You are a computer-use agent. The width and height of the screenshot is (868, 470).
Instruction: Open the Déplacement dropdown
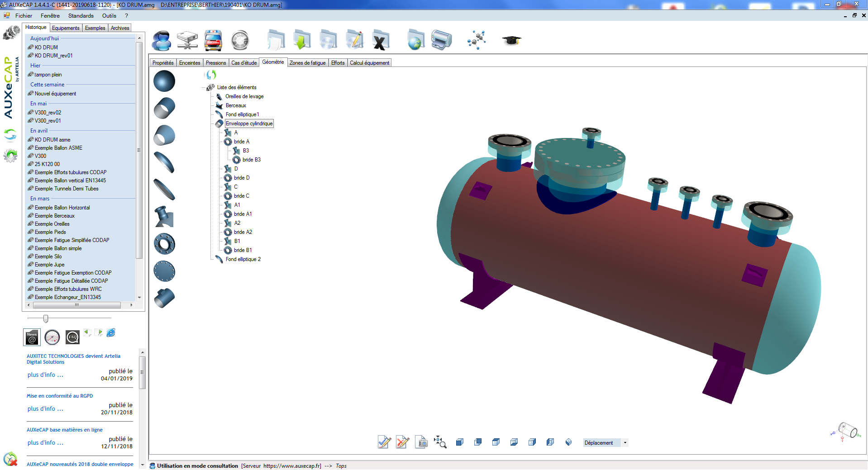coord(625,443)
